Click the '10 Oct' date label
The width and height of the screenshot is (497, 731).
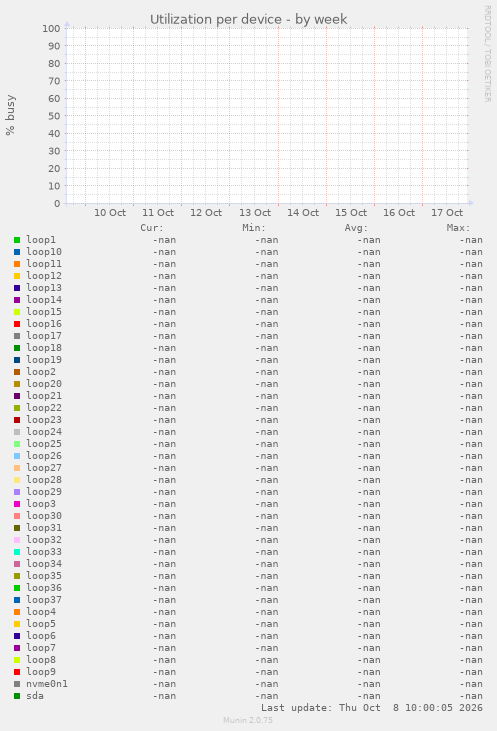coord(110,213)
